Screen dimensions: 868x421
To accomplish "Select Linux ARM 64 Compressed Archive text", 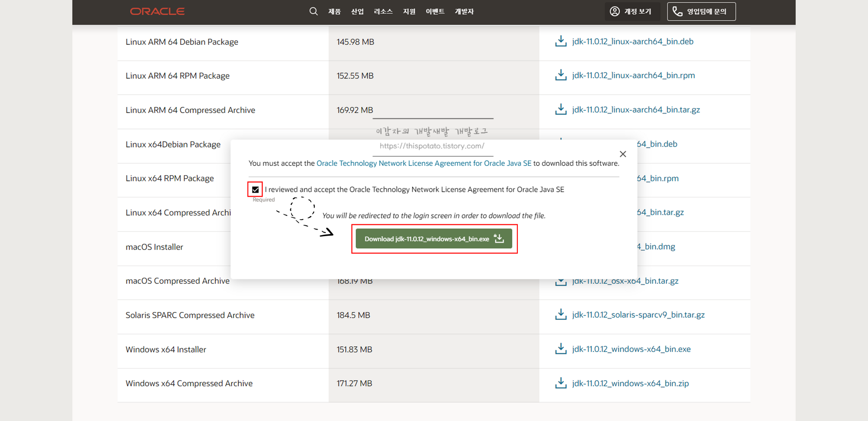I will [x=191, y=110].
